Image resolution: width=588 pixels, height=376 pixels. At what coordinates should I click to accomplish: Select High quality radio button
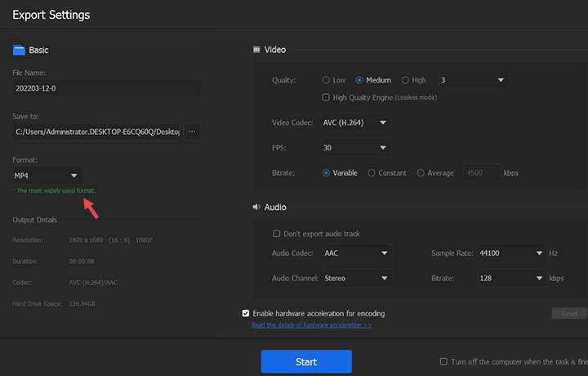(406, 80)
